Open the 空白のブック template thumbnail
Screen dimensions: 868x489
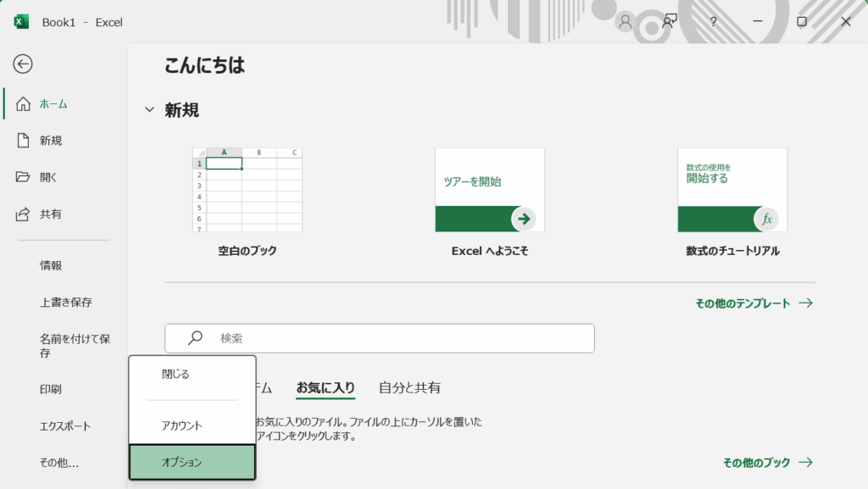point(248,190)
